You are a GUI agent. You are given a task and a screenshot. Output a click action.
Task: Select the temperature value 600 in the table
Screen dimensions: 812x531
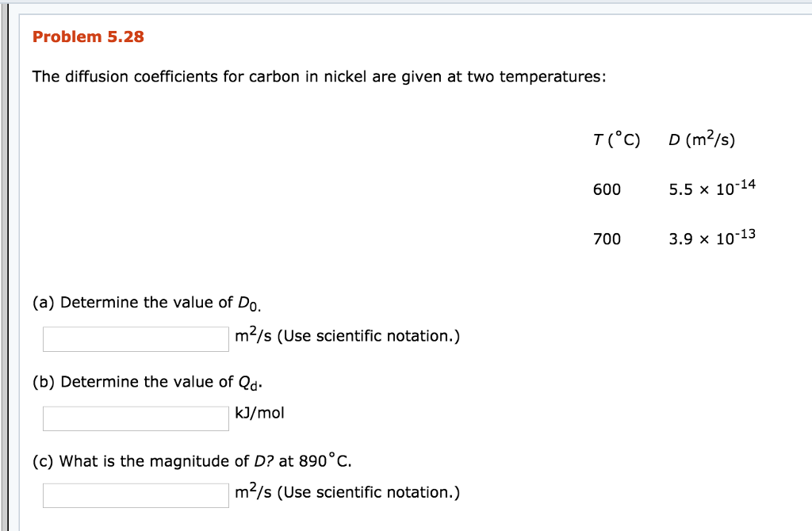[x=607, y=189]
